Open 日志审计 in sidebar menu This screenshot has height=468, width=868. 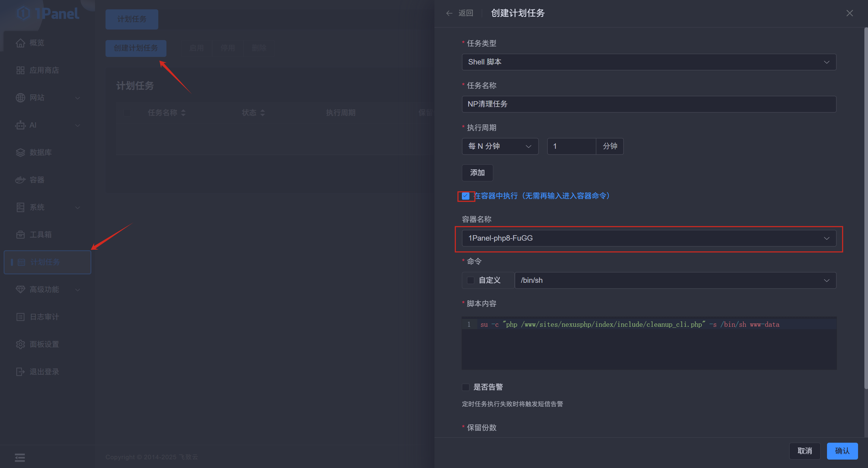tap(44, 317)
